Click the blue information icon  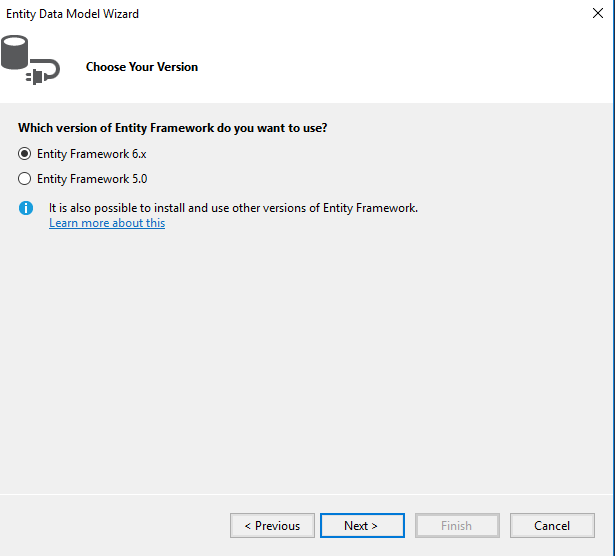point(26,208)
